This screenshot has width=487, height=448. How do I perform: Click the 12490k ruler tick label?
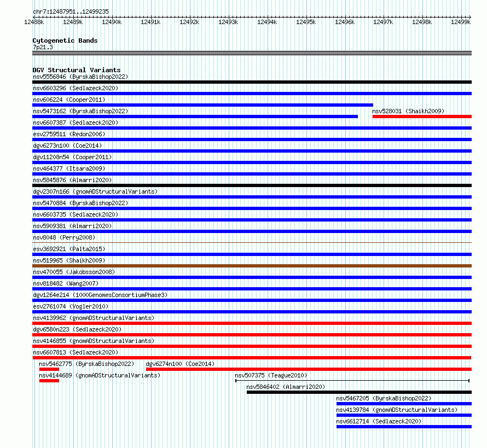pos(112,22)
